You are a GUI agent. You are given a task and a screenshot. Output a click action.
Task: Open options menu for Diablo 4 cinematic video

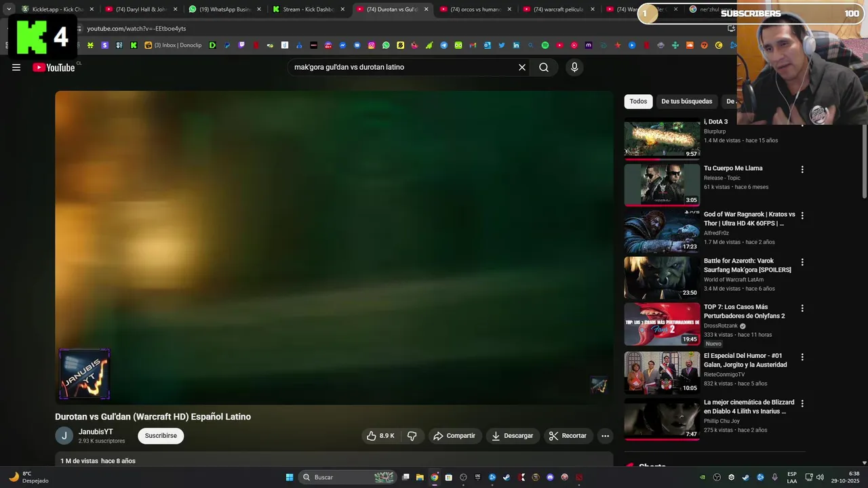(x=802, y=403)
